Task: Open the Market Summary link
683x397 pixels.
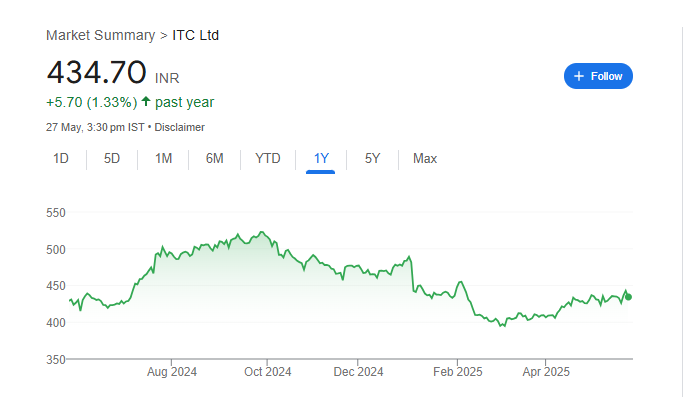Action: [101, 35]
